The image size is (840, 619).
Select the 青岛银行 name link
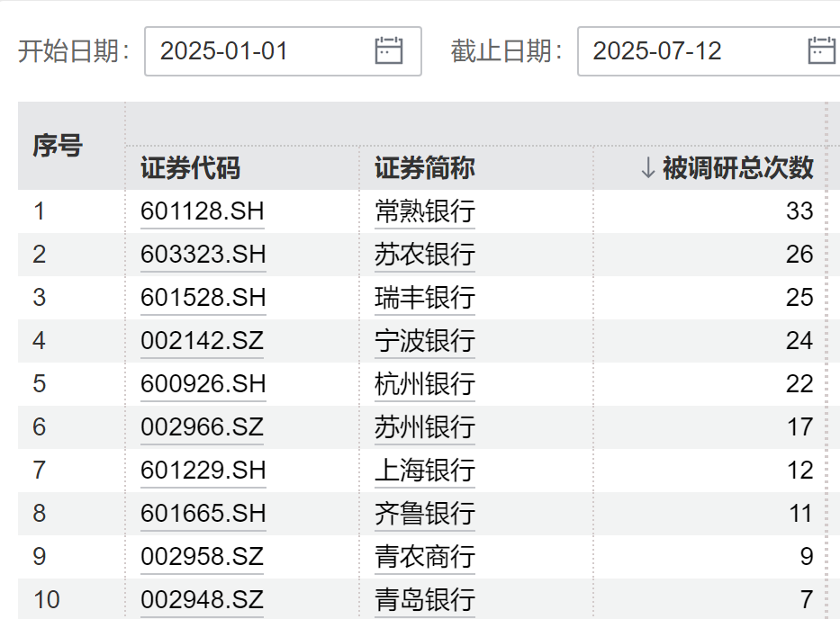click(x=425, y=599)
